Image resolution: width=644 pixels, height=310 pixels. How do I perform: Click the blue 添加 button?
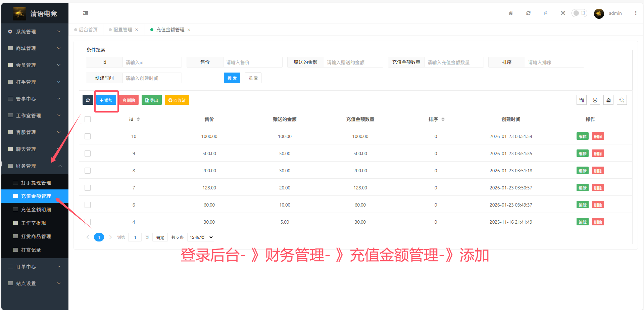coord(106,100)
